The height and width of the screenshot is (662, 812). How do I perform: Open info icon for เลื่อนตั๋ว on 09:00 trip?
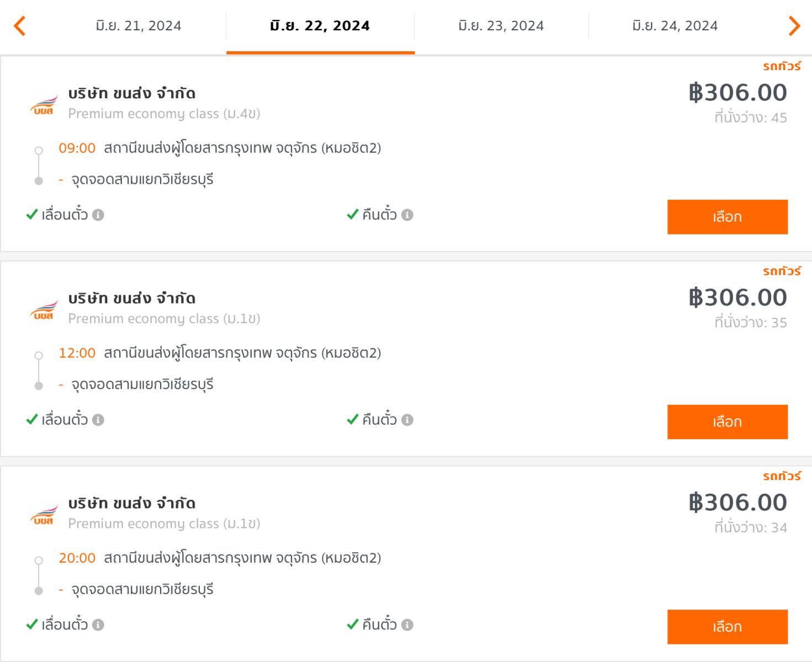(x=98, y=215)
